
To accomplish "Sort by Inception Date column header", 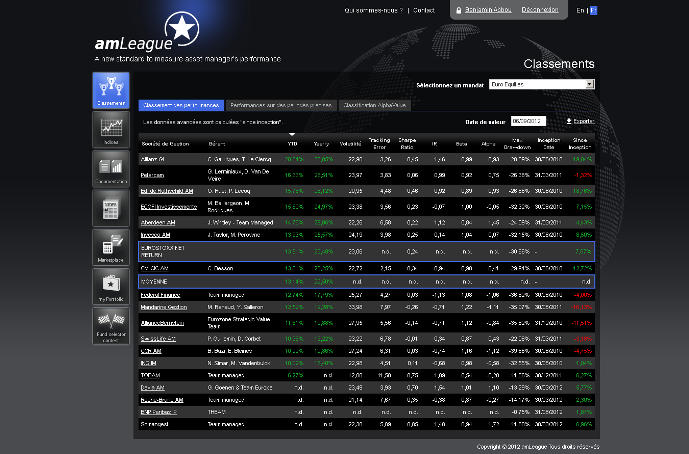I will [x=548, y=143].
